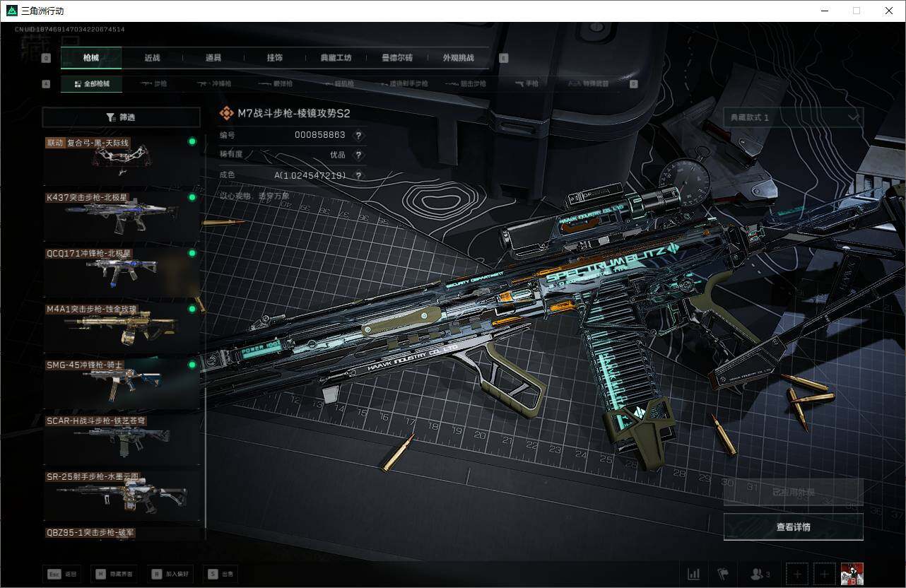Click the Q previous-tab key hint
Viewport: 906px width, 588px height.
(47, 59)
